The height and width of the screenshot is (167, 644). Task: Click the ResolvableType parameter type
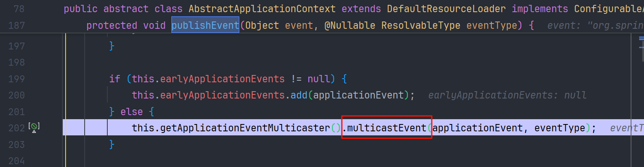pyautogui.click(x=421, y=26)
